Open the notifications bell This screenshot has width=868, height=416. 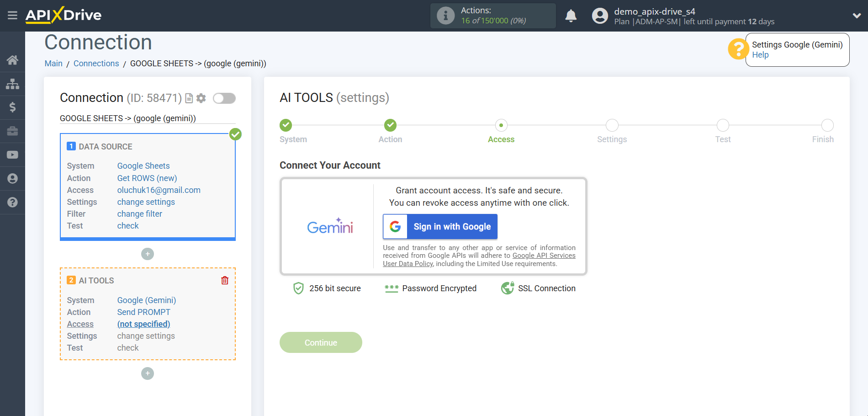(571, 15)
